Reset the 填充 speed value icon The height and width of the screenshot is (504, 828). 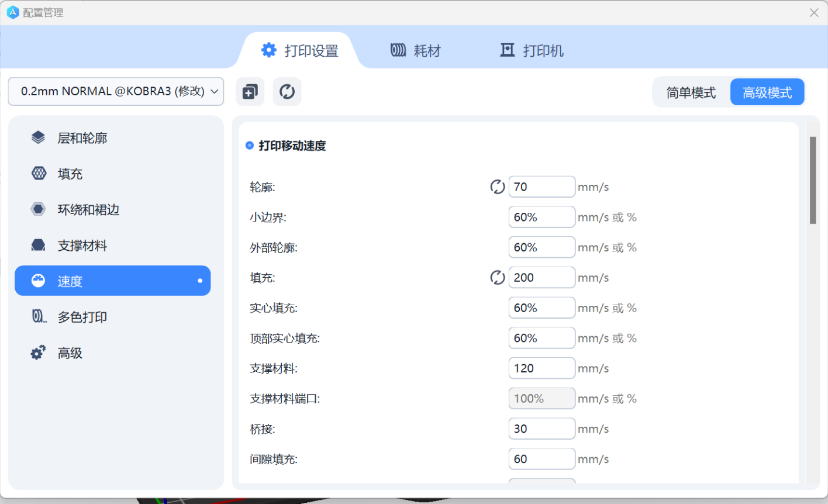(x=497, y=278)
